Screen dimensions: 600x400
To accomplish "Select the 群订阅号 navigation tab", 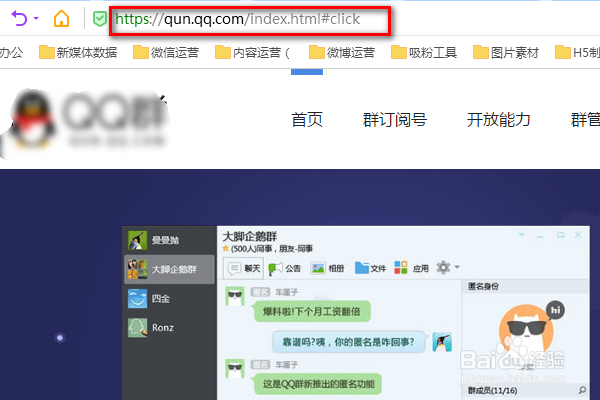I will point(395,120).
